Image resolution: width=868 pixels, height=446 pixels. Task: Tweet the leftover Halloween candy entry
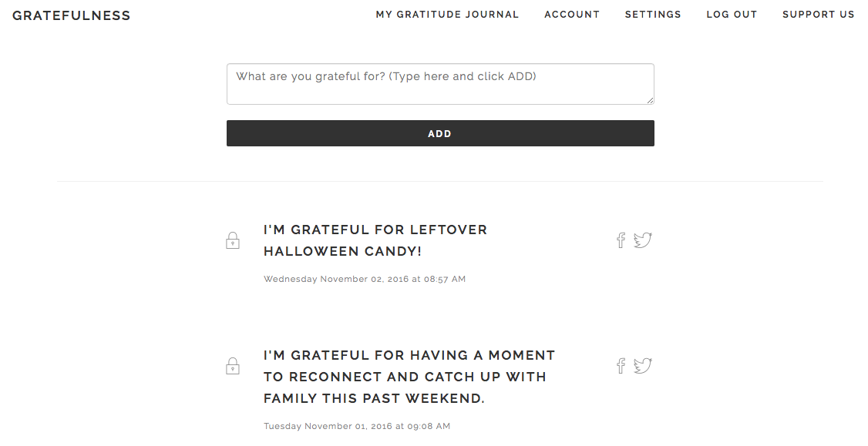(643, 240)
